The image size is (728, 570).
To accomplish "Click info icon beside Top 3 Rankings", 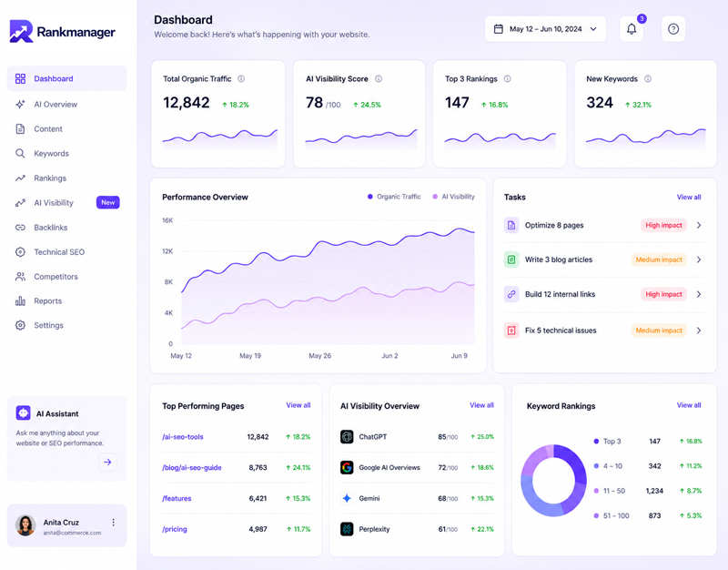I will click(508, 78).
